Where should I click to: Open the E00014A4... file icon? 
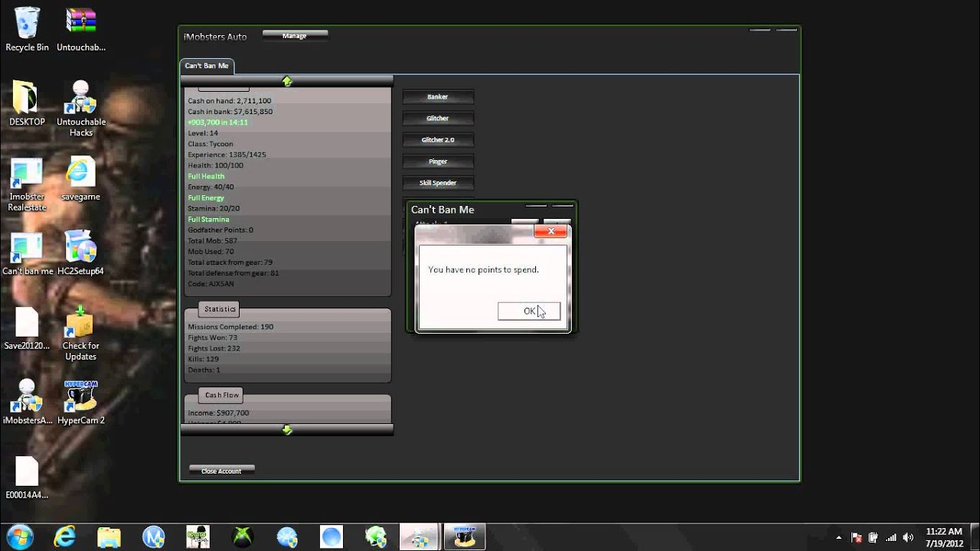[x=27, y=478]
